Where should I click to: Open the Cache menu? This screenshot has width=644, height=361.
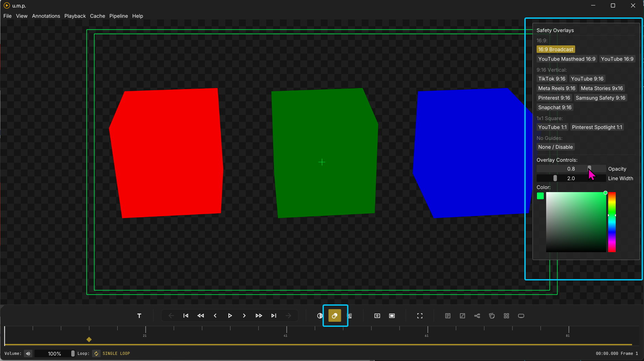98,16
